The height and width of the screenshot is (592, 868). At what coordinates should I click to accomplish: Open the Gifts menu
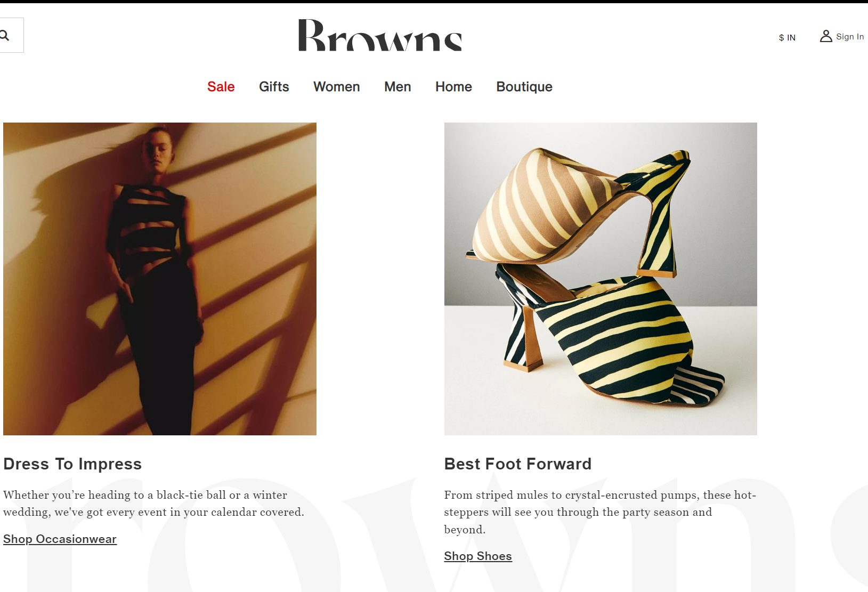click(274, 86)
